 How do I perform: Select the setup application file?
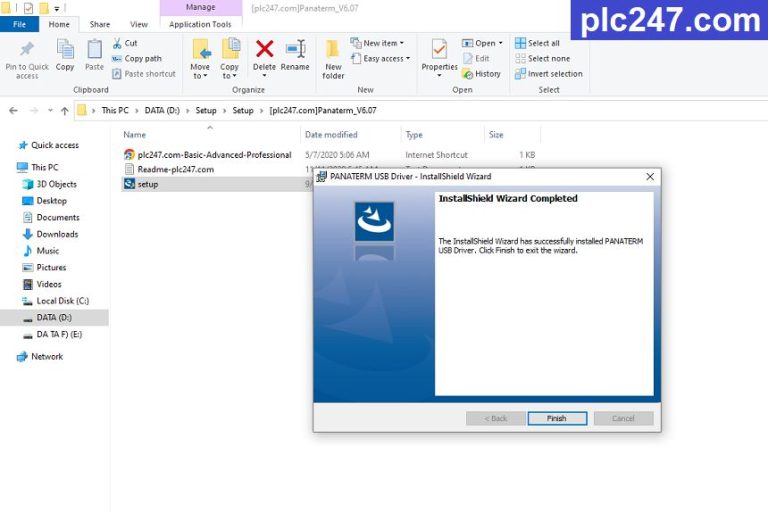click(147, 184)
